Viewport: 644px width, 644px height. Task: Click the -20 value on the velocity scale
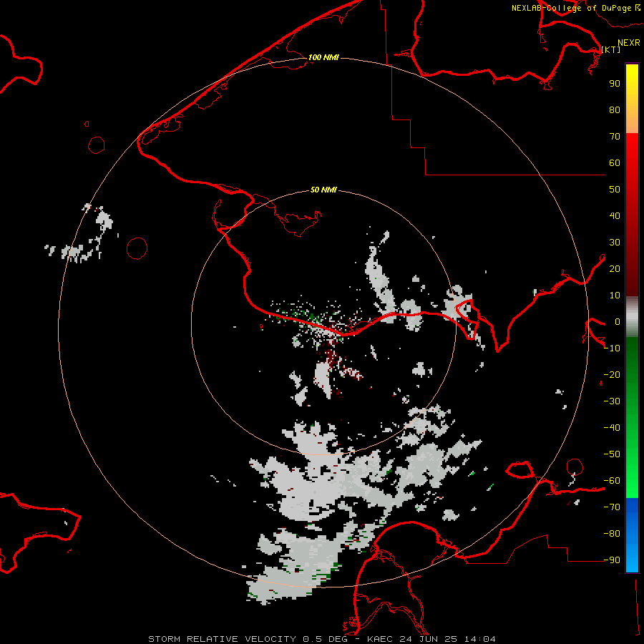coord(612,374)
